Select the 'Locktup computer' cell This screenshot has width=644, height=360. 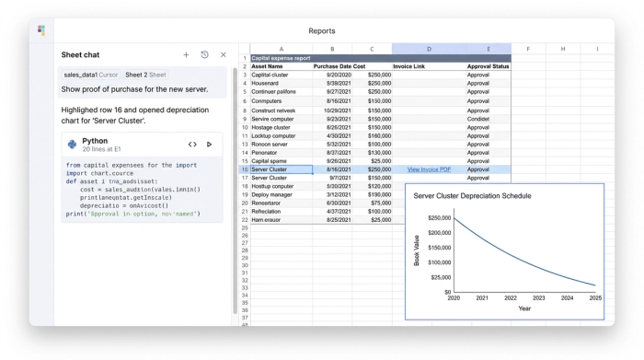point(282,135)
